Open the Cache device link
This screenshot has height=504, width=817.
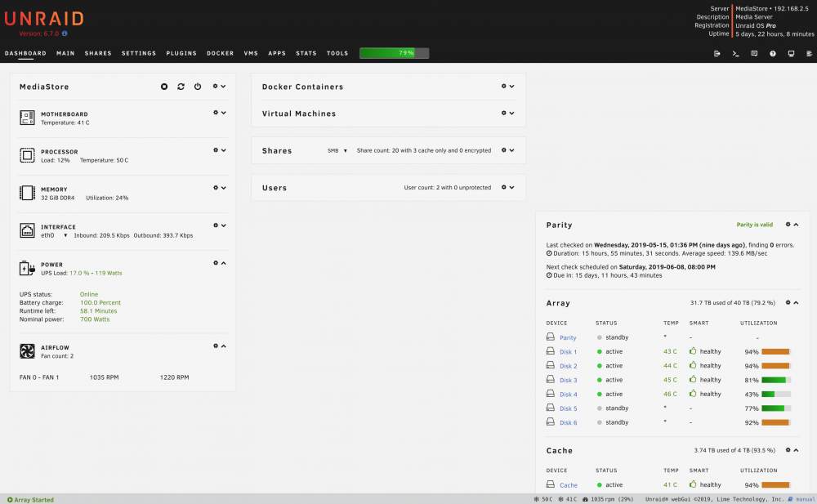point(569,485)
